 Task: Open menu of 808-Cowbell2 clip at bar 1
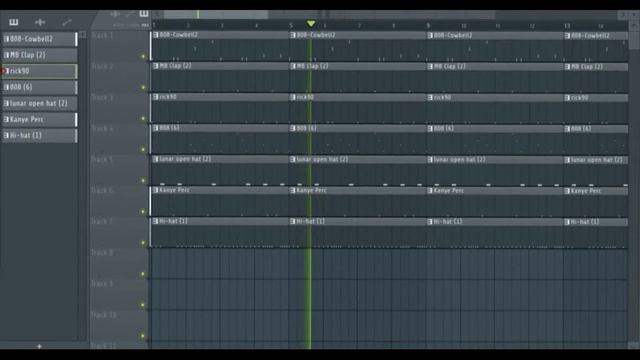[x=156, y=35]
